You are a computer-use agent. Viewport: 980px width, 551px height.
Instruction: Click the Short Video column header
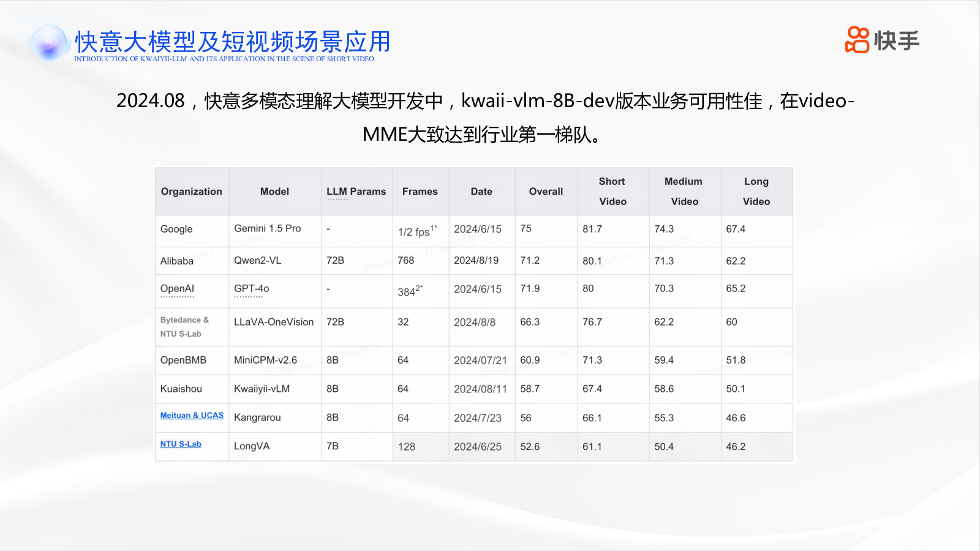pos(612,192)
